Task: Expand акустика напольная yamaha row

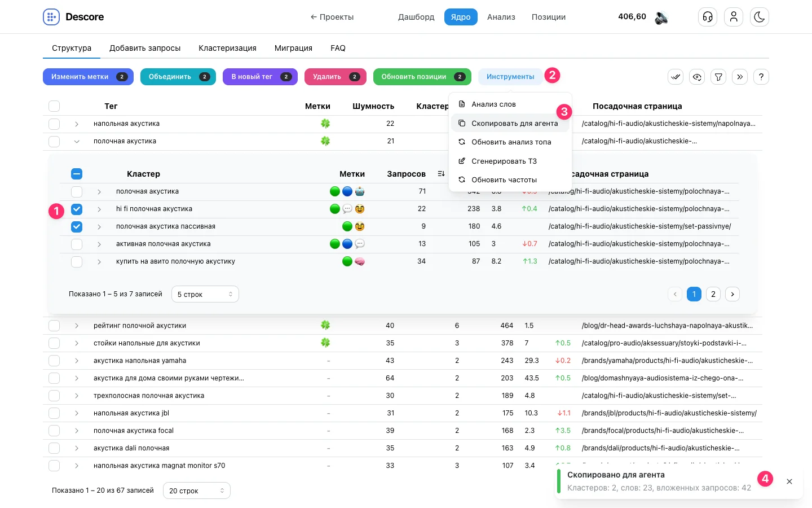Action: pyautogui.click(x=77, y=361)
